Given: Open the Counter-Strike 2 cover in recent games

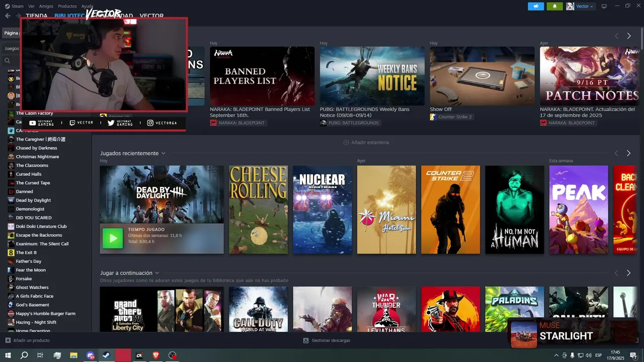Looking at the screenshot, I should pos(450,210).
